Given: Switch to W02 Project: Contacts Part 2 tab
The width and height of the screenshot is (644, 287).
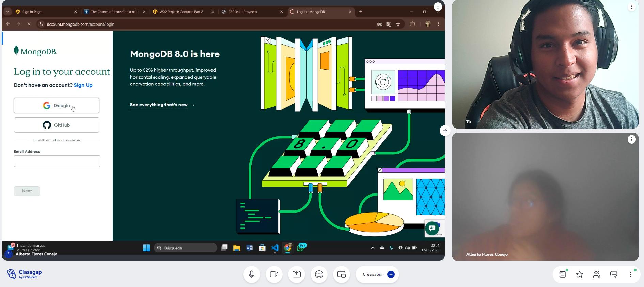Looking at the screenshot, I should pos(181,12).
